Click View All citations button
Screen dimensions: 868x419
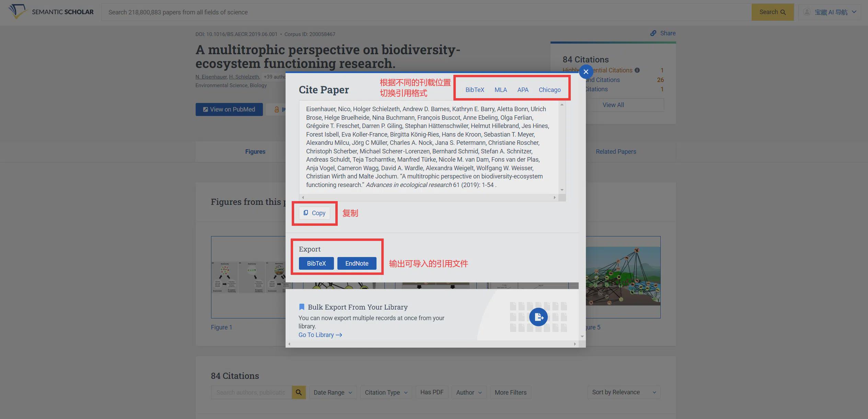click(613, 105)
